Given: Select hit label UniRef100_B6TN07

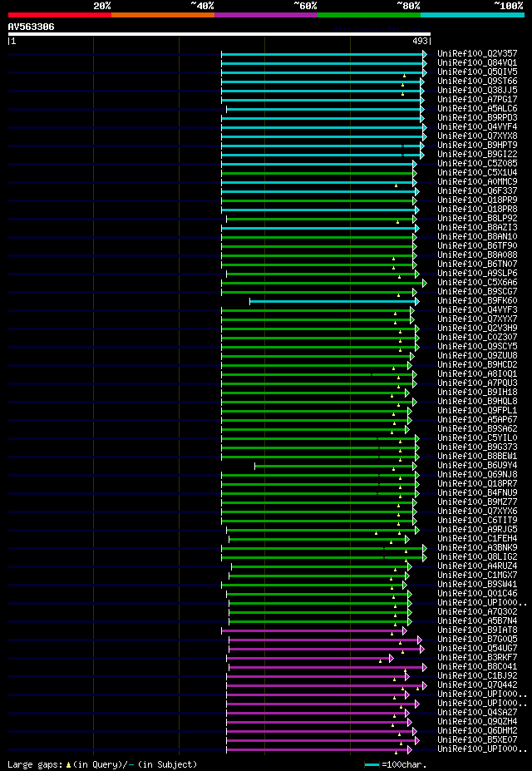Looking at the screenshot, I should (x=477, y=264).
